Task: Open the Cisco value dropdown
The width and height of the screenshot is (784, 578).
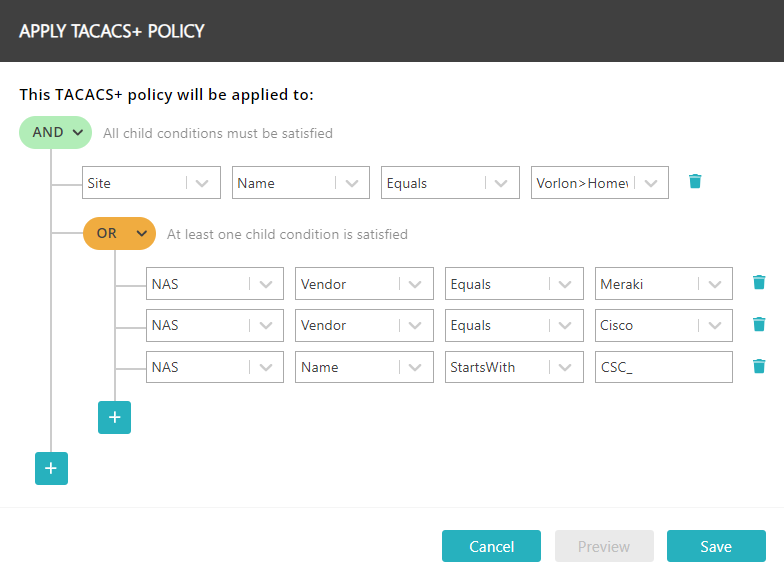Action: [664, 326]
